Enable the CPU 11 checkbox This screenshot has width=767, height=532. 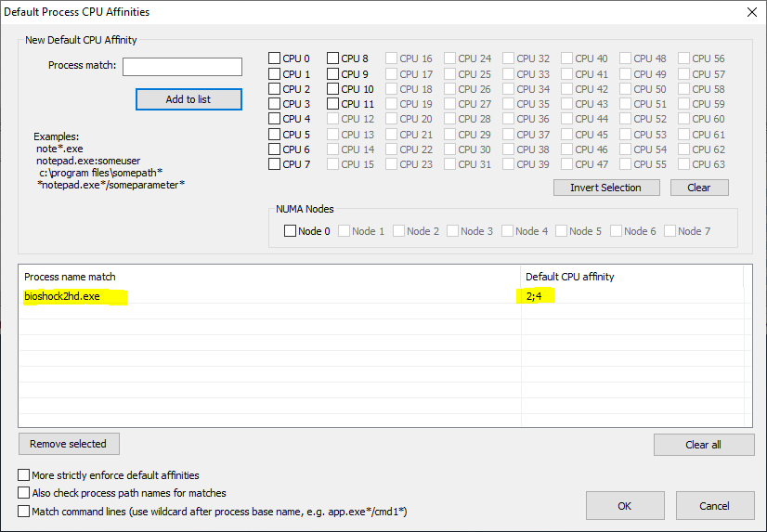[x=333, y=104]
